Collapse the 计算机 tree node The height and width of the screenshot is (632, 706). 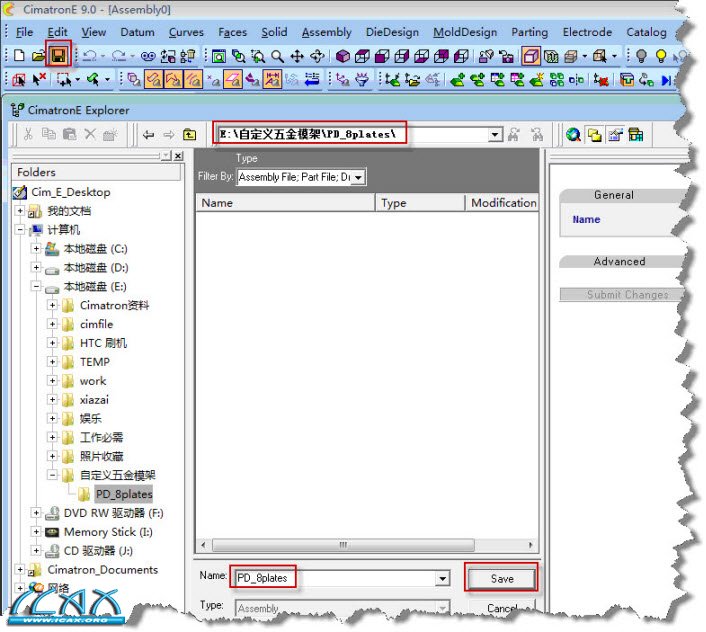pos(20,230)
